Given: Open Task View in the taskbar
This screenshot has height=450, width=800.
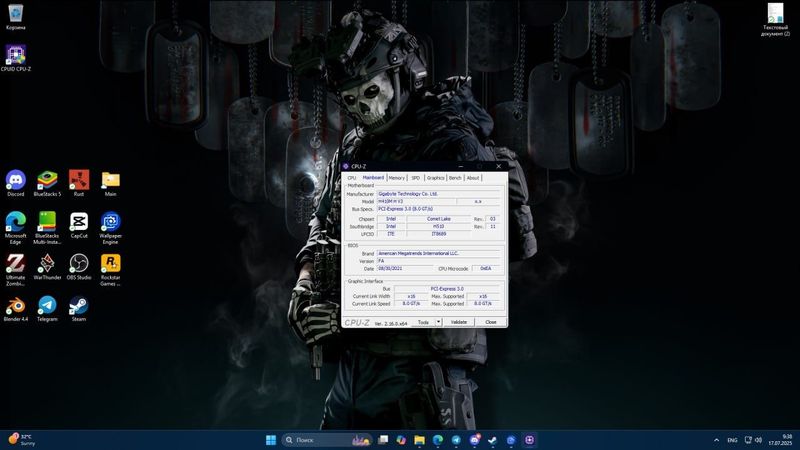Looking at the screenshot, I should (383, 440).
